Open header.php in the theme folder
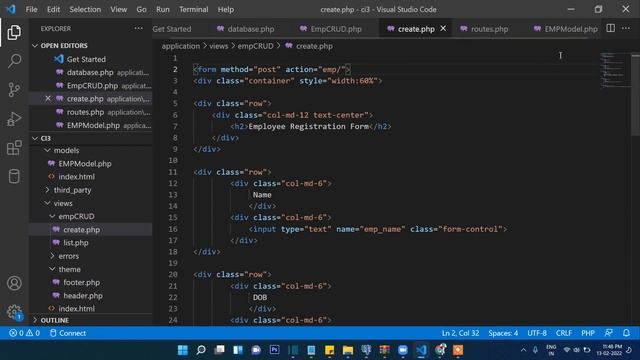The width and height of the screenshot is (640, 360). pyautogui.click(x=83, y=296)
